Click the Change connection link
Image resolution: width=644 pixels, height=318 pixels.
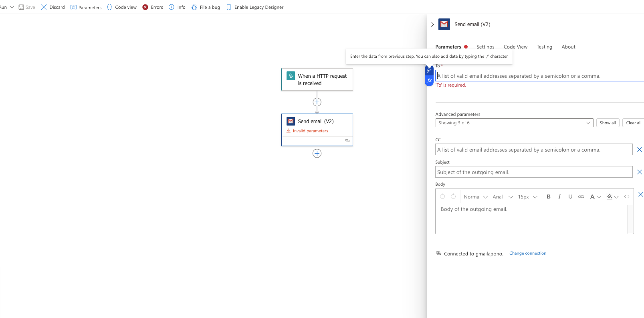(527, 253)
